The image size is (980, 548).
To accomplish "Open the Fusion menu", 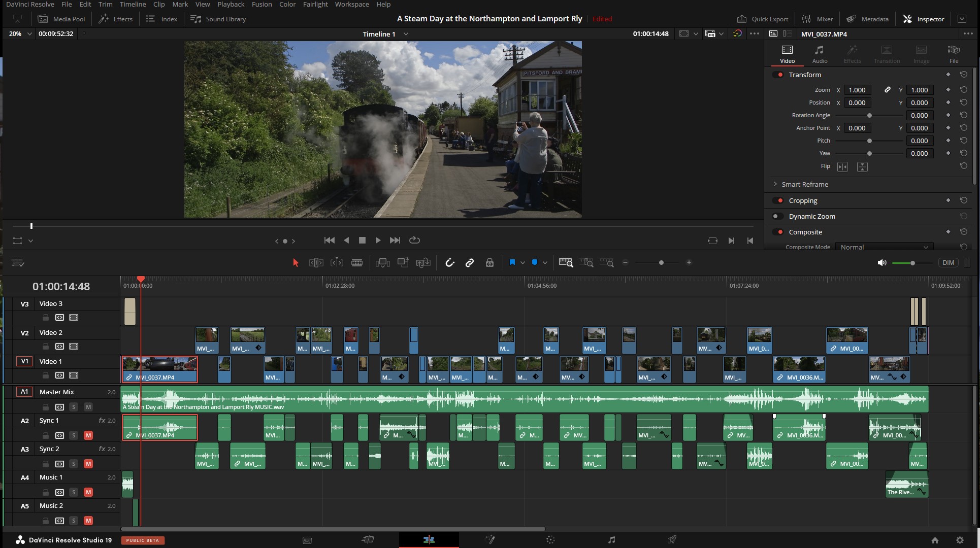I will point(262,4).
